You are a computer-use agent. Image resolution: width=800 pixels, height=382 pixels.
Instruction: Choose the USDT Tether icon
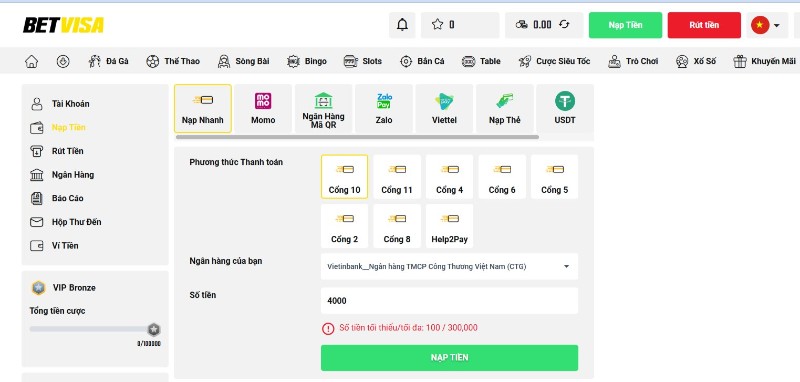565,101
